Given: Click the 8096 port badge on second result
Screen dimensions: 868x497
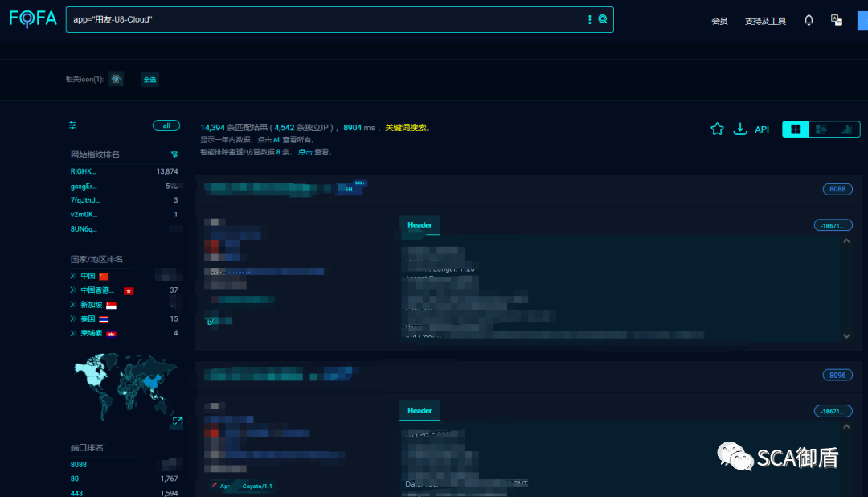Looking at the screenshot, I should click(837, 375).
